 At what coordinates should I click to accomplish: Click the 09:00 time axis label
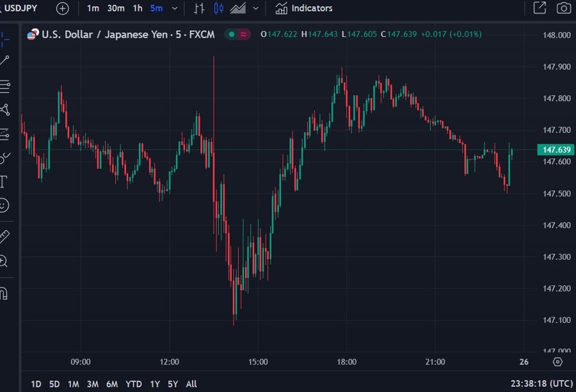(81, 362)
